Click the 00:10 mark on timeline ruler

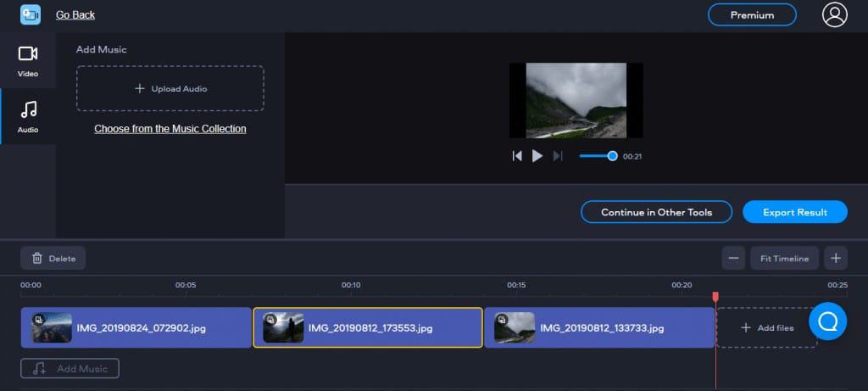point(351,285)
